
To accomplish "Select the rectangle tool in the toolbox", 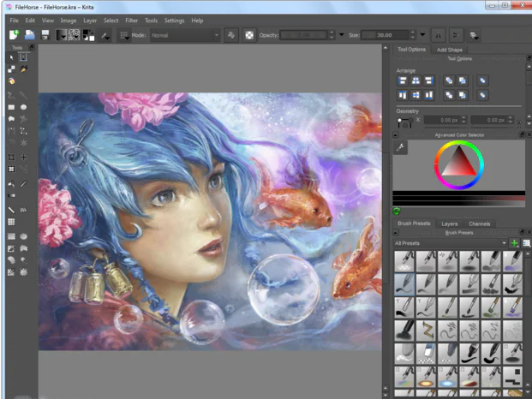I will (11, 107).
